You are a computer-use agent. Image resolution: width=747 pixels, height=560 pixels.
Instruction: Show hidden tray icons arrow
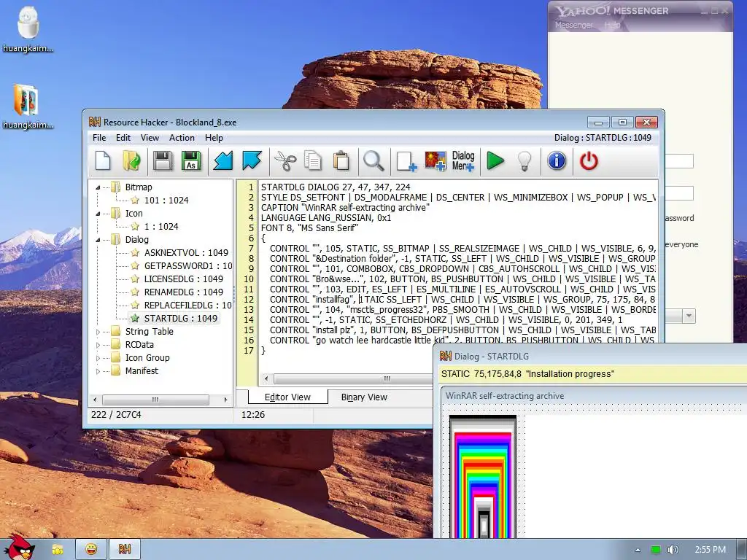[638, 550]
